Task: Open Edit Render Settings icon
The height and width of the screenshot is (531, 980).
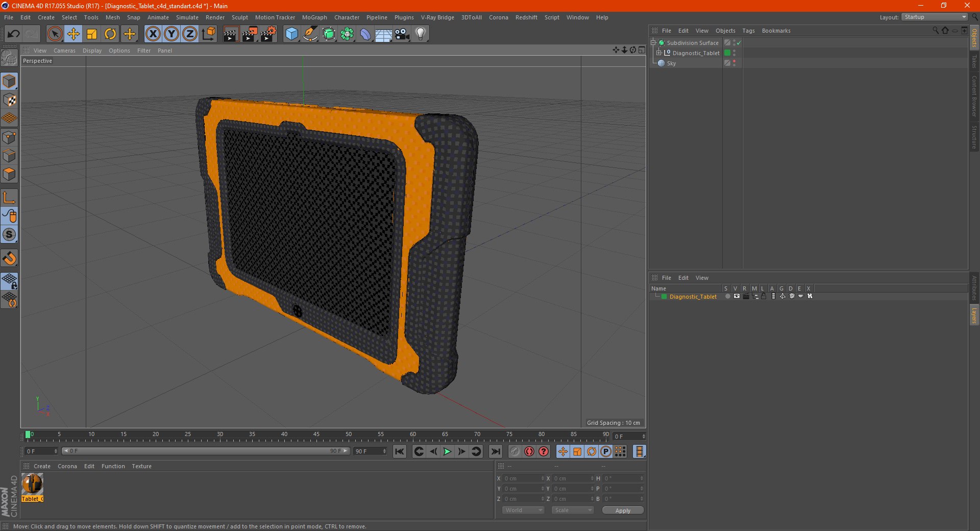Action: [268, 34]
